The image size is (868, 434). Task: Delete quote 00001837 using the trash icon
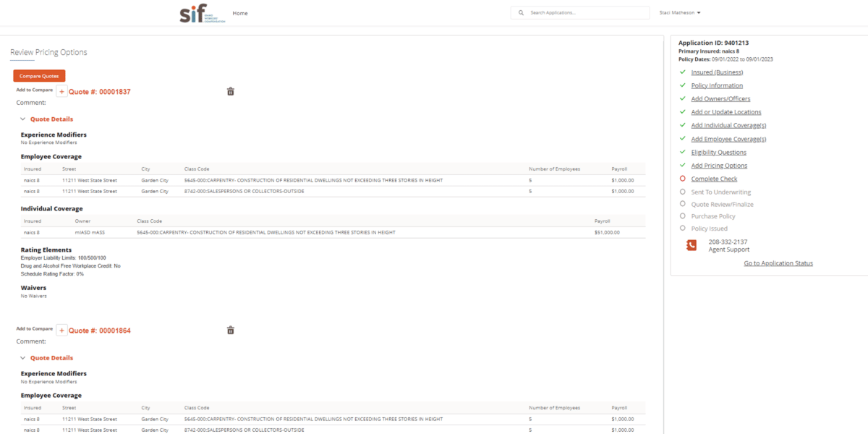[x=231, y=91]
